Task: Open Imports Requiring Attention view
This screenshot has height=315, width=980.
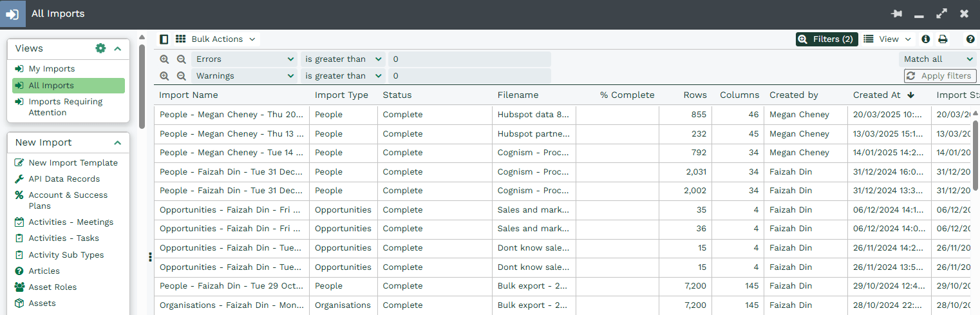Action: click(x=66, y=107)
